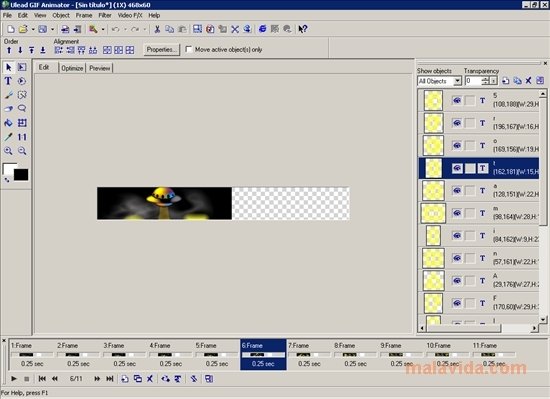Switch to the Optimize tab

pyautogui.click(x=72, y=68)
